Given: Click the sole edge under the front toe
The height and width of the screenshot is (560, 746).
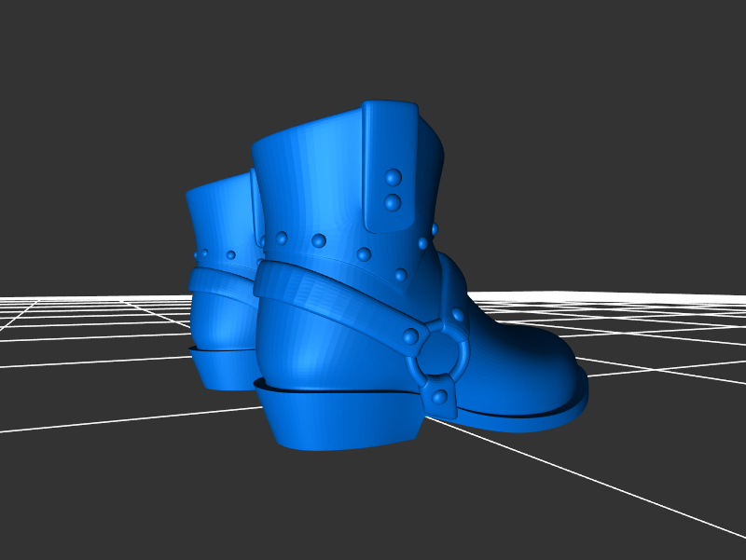Looking at the screenshot, I should [541, 421].
